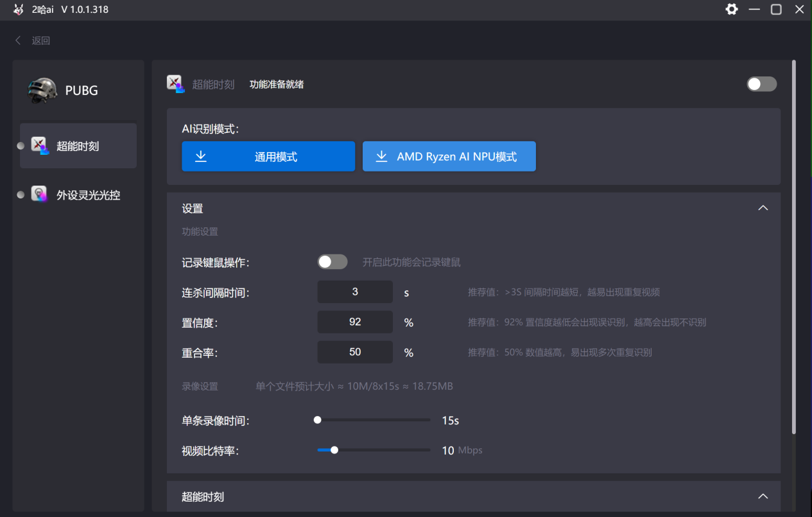Select 外设灵光光控 in the sidebar

point(78,195)
